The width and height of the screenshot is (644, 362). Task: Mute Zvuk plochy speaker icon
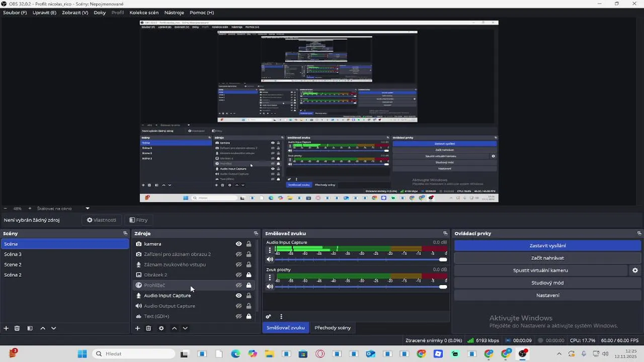point(270,287)
